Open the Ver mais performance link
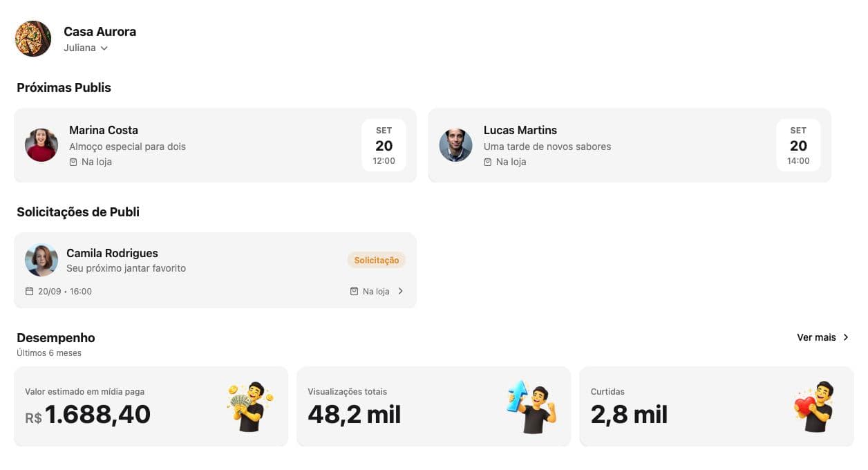868x470 pixels. [x=817, y=337]
